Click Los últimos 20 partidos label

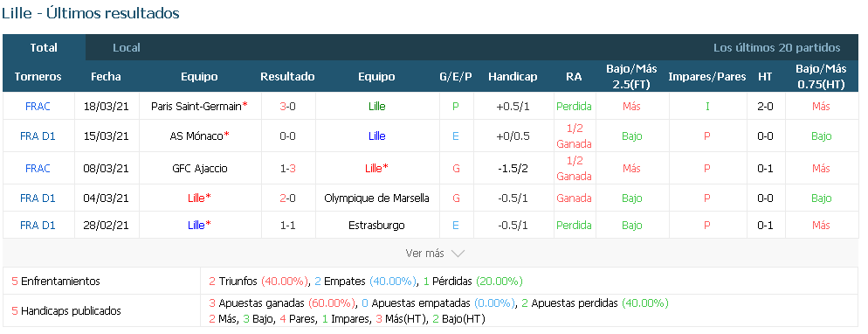click(x=776, y=47)
